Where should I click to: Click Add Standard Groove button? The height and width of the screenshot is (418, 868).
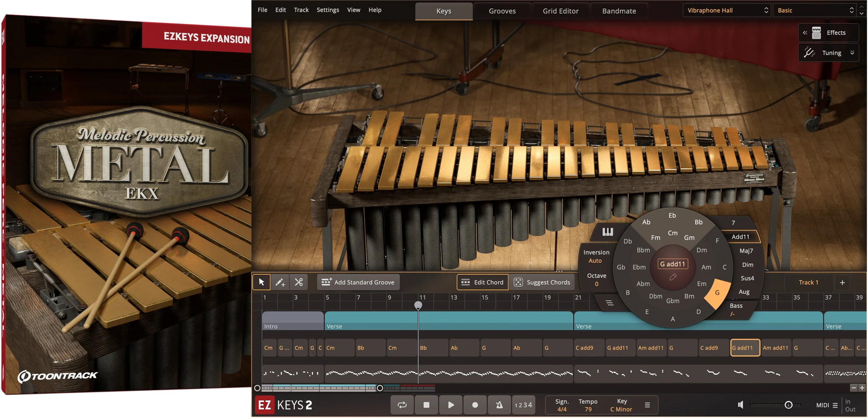[x=358, y=282]
